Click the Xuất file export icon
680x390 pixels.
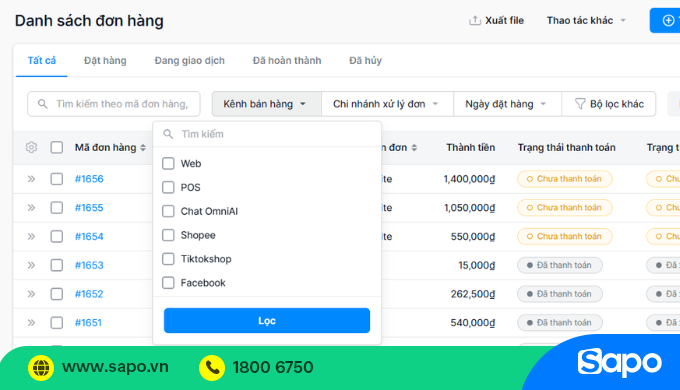475,20
